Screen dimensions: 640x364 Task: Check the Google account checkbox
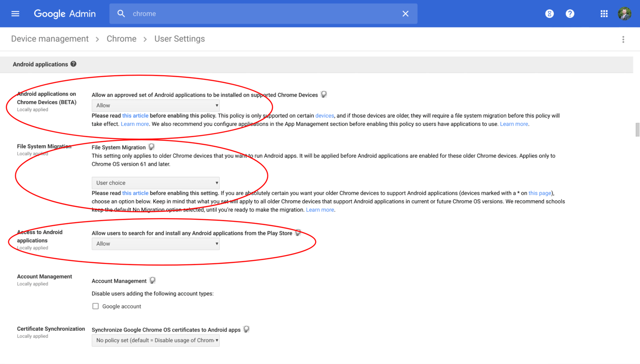[96, 306]
